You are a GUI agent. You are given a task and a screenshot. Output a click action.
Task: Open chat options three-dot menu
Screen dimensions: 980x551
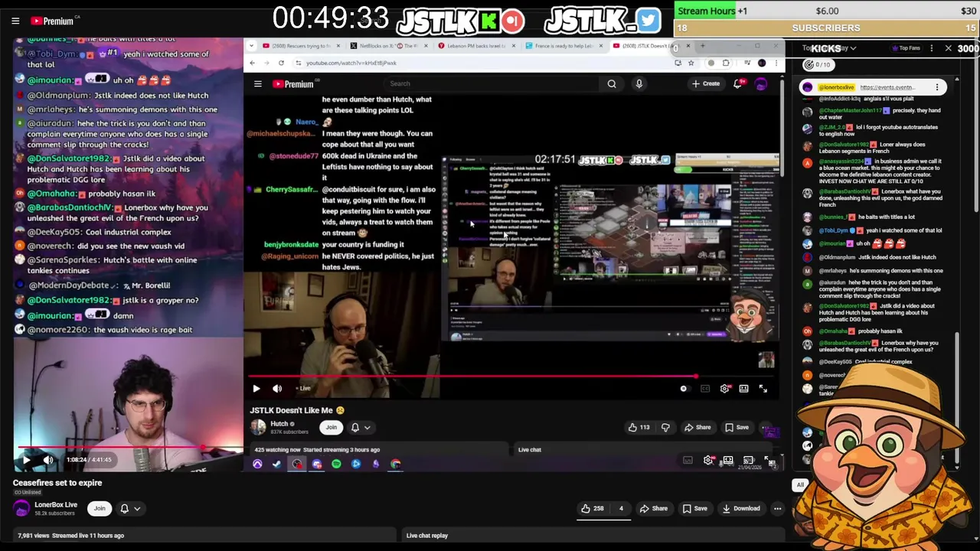[931, 48]
